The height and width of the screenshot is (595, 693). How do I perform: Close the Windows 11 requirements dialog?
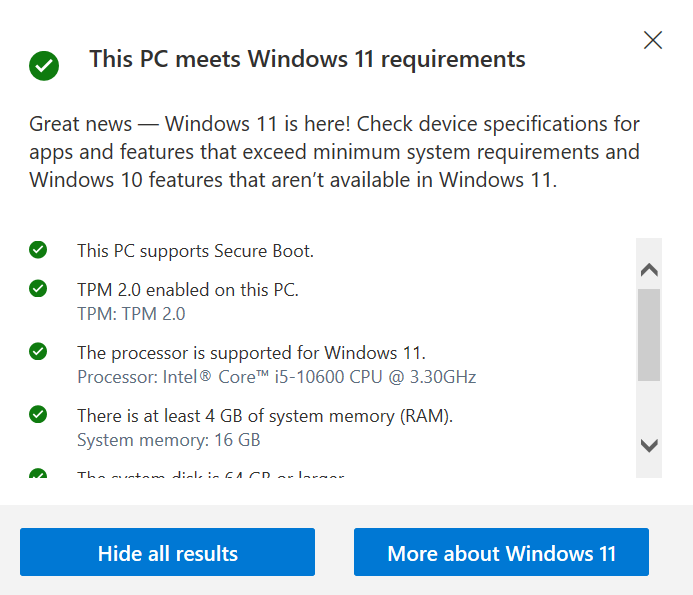[653, 40]
